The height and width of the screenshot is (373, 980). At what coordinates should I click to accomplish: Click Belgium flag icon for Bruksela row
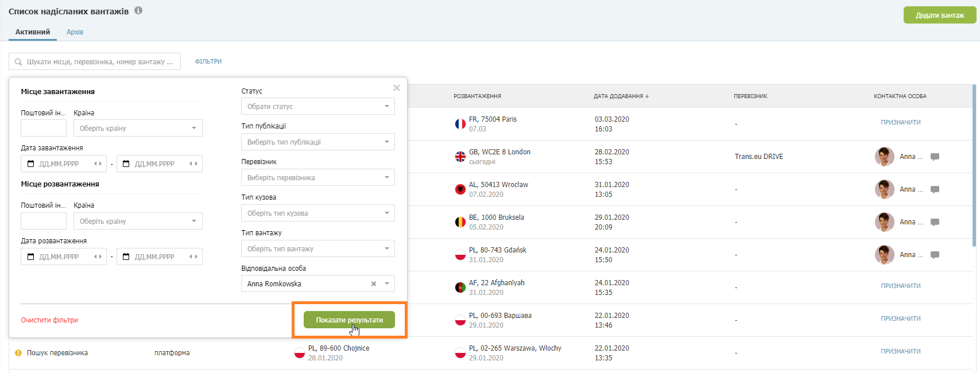(x=460, y=222)
